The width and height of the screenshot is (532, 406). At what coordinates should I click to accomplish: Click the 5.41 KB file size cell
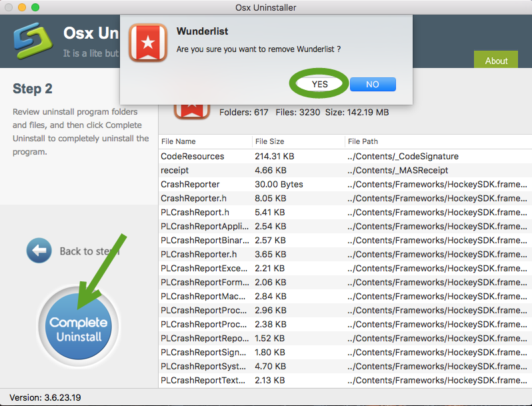[x=270, y=212]
